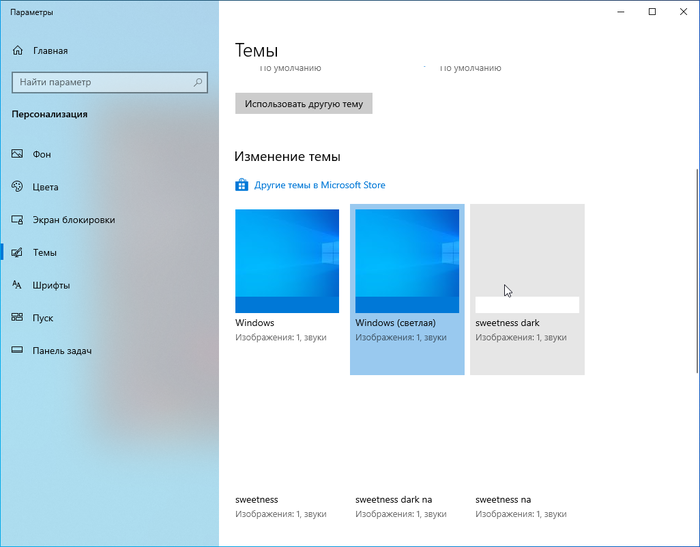Image resolution: width=700 pixels, height=547 pixels.
Task: Click the Пуск start-menu icon
Action: tap(17, 317)
